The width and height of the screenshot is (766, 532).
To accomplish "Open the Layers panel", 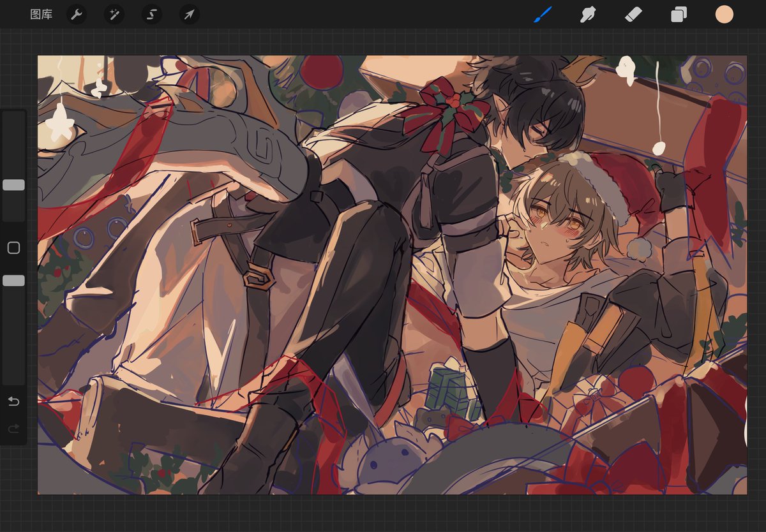I will 679,15.
